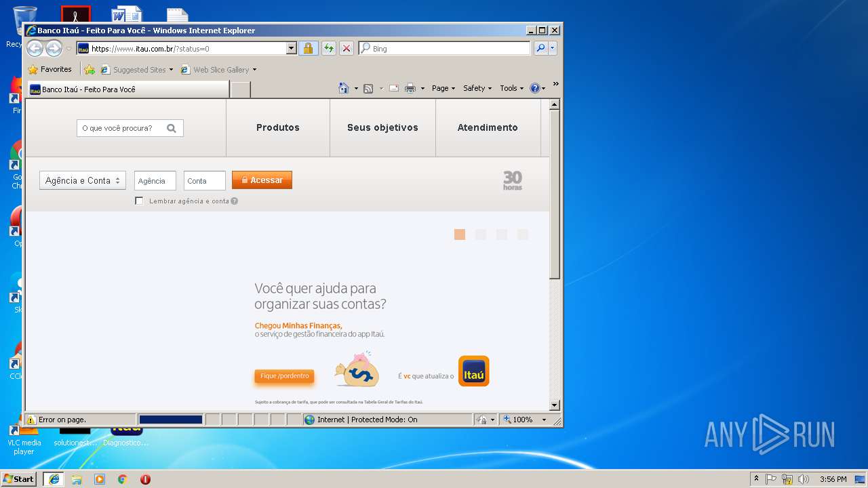Image resolution: width=868 pixels, height=488 pixels.
Task: Click the Error on page warning icon
Action: click(31, 420)
